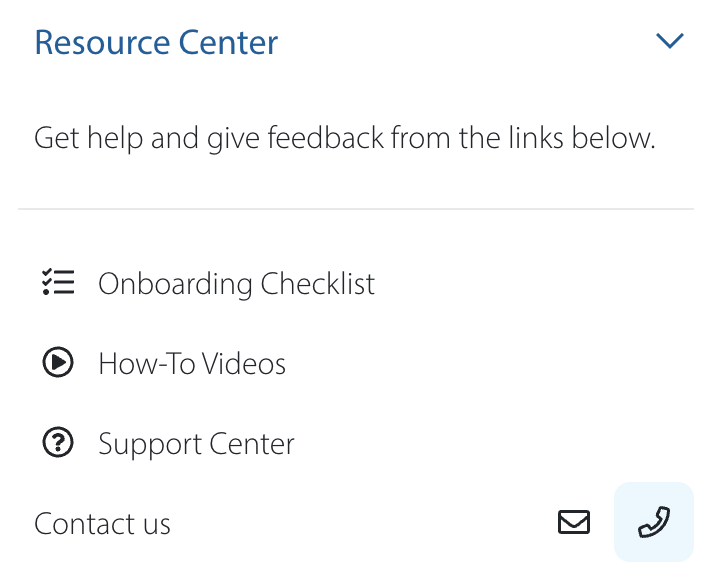The width and height of the screenshot is (722, 576).
Task: Hide the Resource Center panel using the down arrow
Action: 668,42
